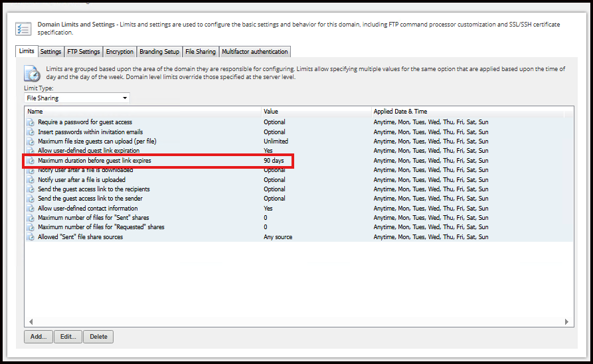The image size is (593, 364).
Task: Open the Limit Type dropdown
Action: pos(77,98)
